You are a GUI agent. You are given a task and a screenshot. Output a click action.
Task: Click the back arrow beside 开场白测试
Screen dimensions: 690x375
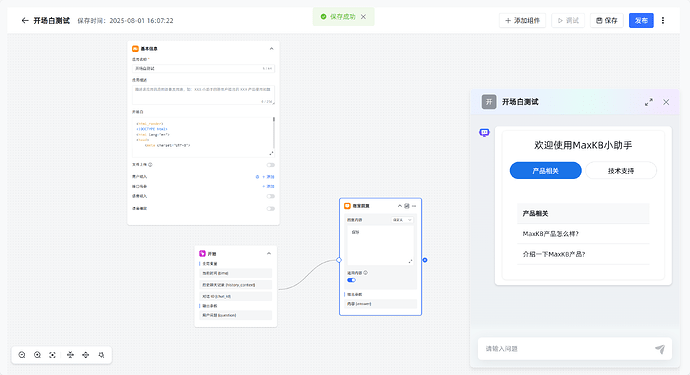(25, 20)
